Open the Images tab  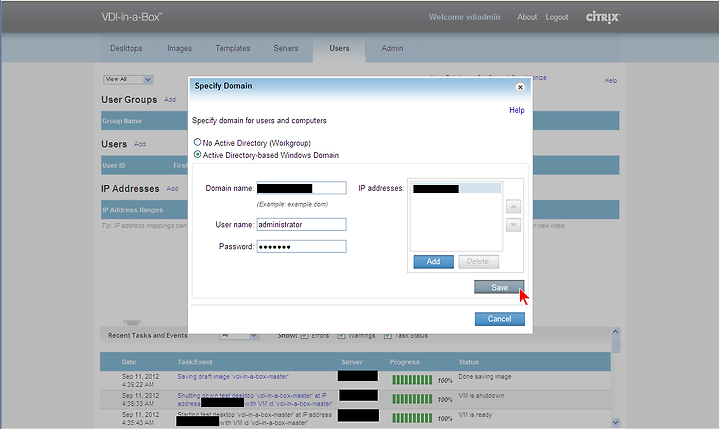coord(180,48)
